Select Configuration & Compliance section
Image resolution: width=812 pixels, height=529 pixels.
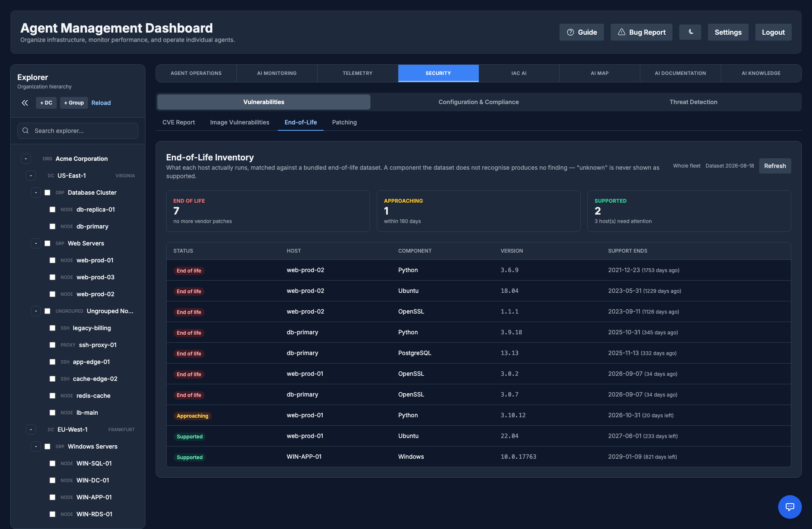click(x=478, y=102)
